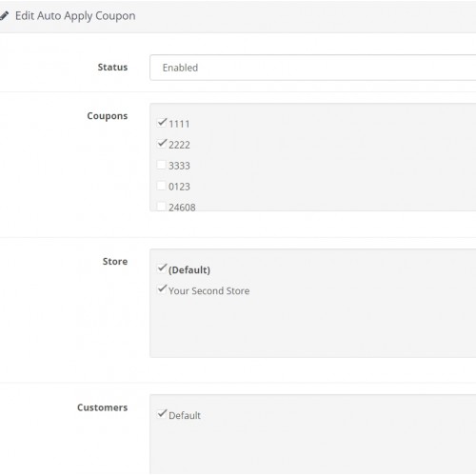Select the Your Second Store label text
The width and height of the screenshot is (476, 476).
pyautogui.click(x=208, y=291)
